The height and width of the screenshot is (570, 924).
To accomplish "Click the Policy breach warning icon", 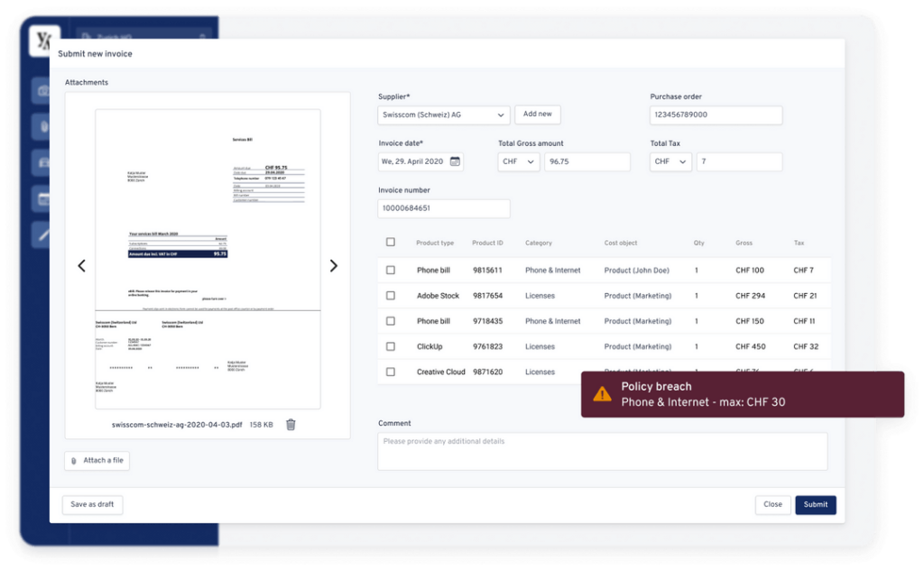I will (x=602, y=394).
